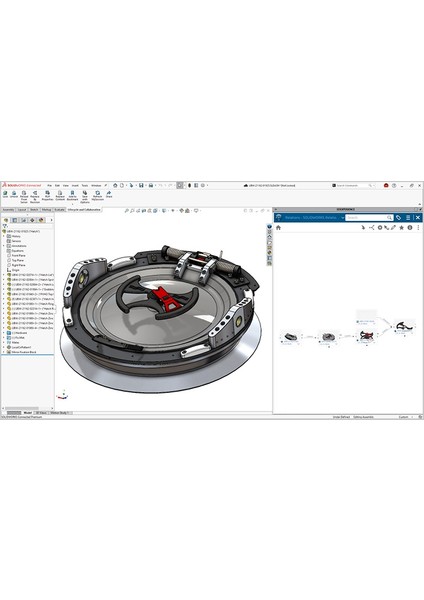Open the Edit menu
This screenshot has width=424, height=600.
pyautogui.click(x=57, y=186)
